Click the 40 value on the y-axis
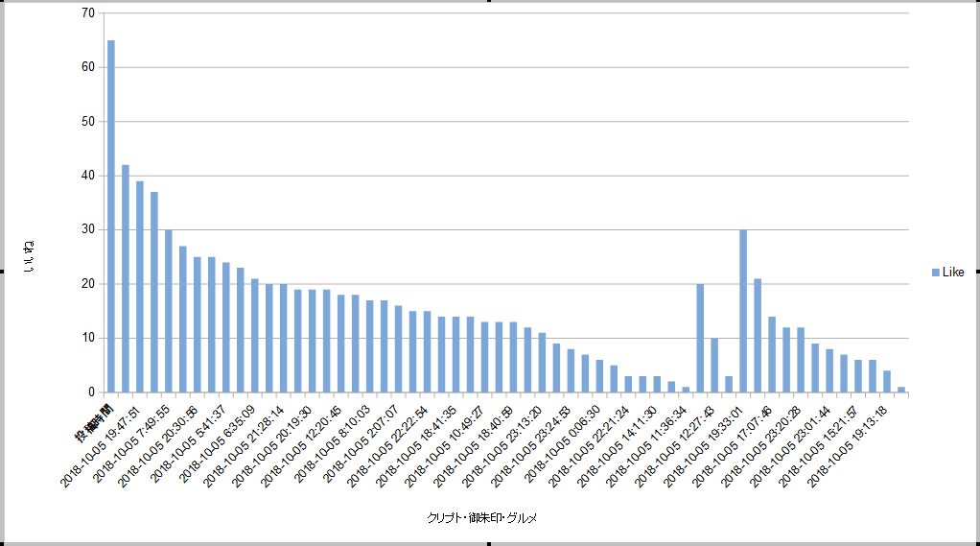The width and height of the screenshot is (980, 546). tap(88, 176)
